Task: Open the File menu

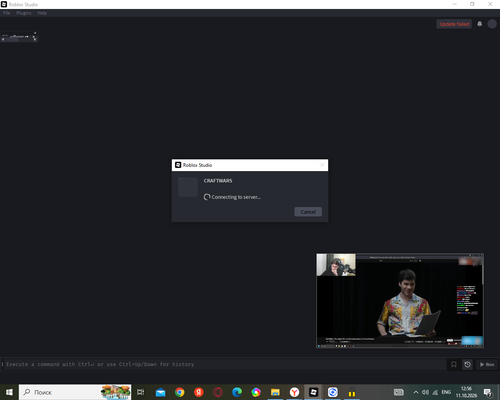Action: tap(7, 13)
